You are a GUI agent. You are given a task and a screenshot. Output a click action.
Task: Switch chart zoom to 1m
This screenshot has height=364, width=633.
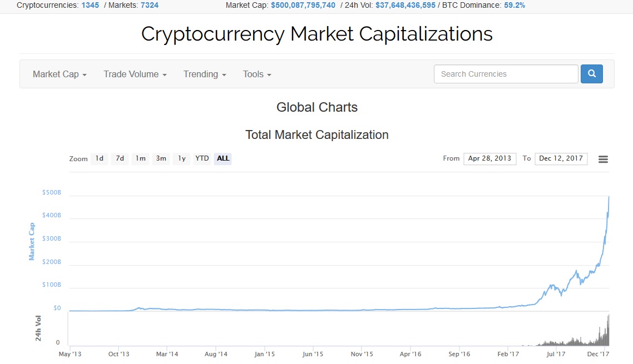(141, 158)
